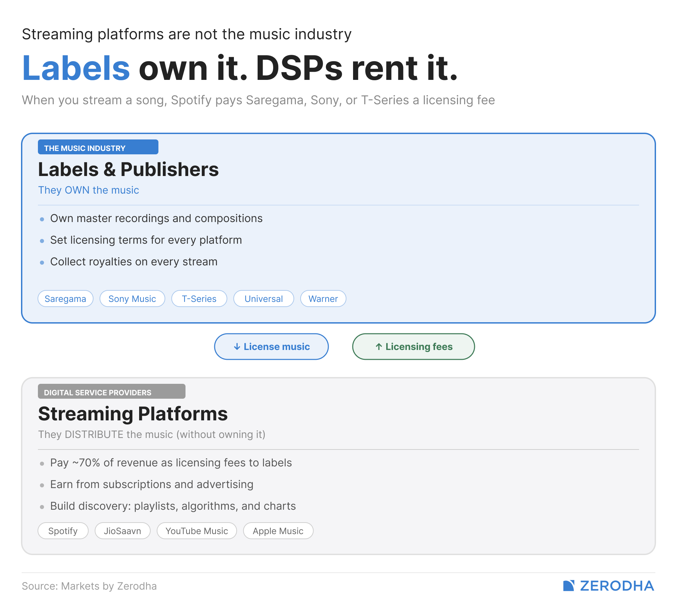Click the YouTube Music chip
This screenshot has width=677, height=616.
point(197,531)
